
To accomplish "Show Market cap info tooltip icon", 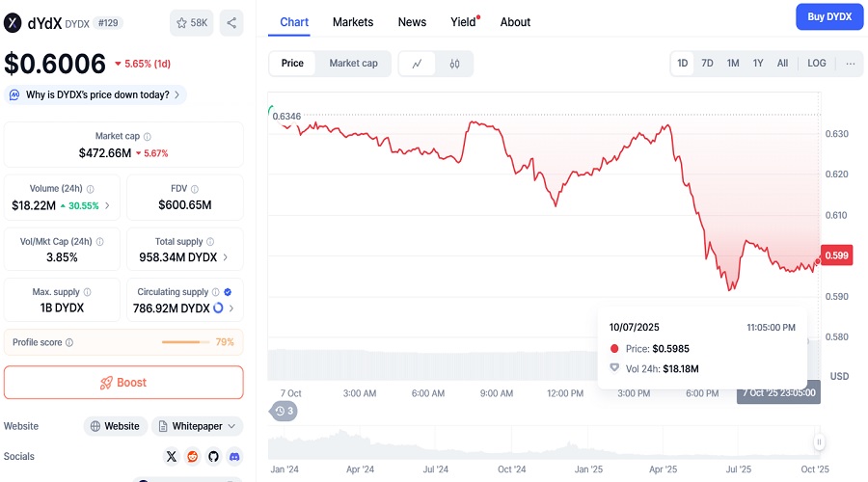I will click(148, 137).
